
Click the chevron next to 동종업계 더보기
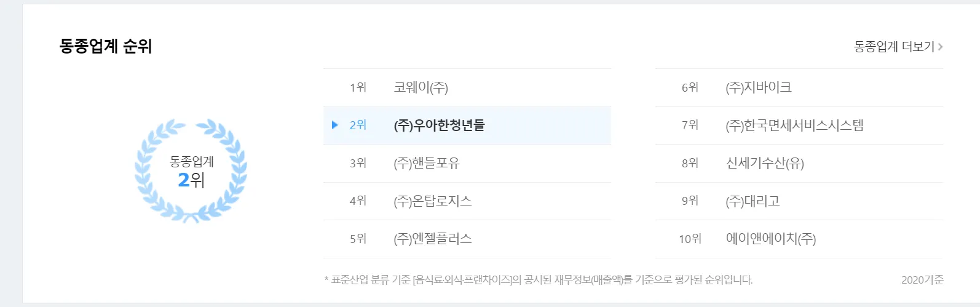click(941, 47)
